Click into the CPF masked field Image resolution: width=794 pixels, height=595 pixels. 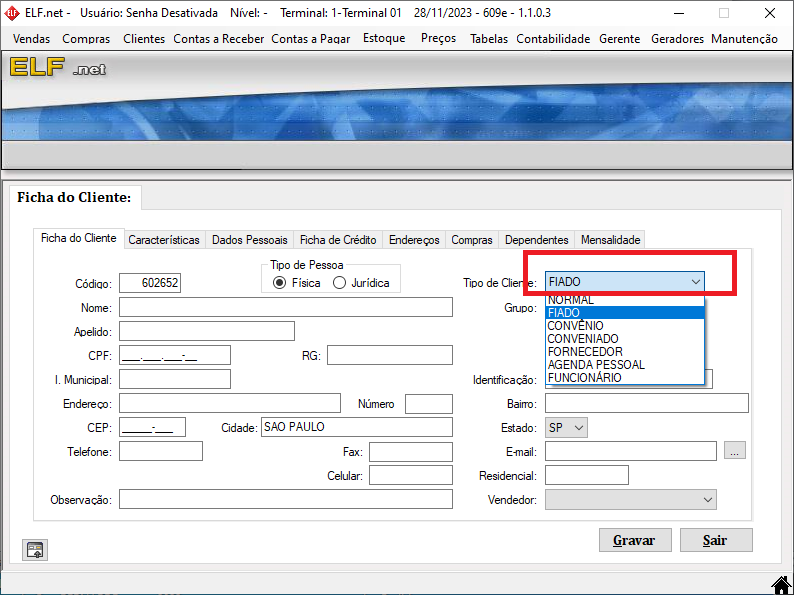pos(175,355)
